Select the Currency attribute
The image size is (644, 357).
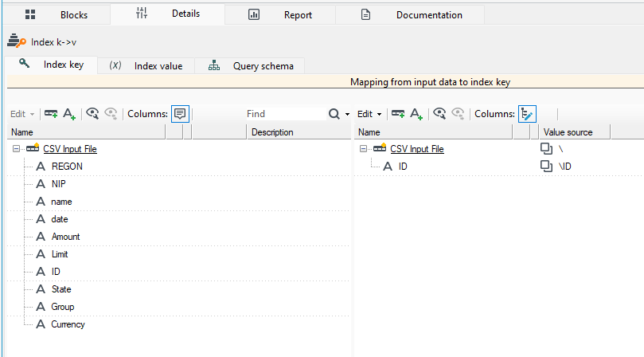click(68, 324)
